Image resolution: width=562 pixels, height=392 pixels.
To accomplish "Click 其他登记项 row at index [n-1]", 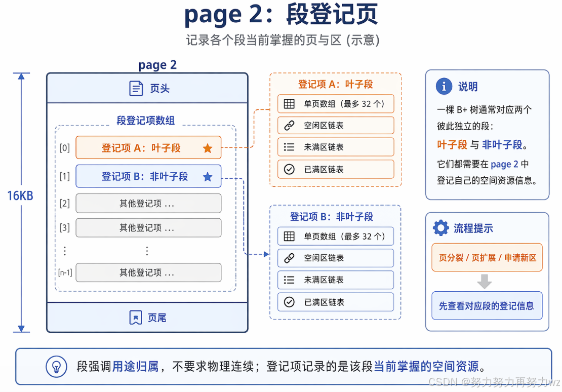I will click(148, 272).
